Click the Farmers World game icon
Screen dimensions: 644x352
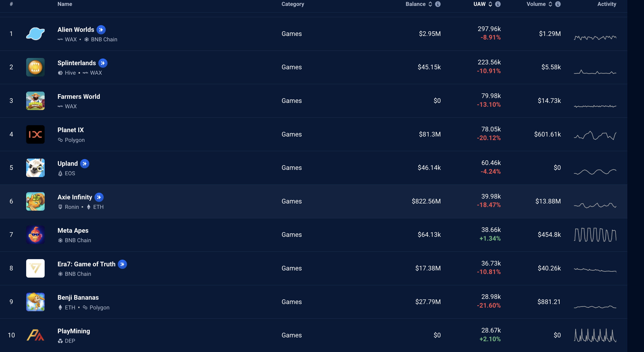point(36,101)
